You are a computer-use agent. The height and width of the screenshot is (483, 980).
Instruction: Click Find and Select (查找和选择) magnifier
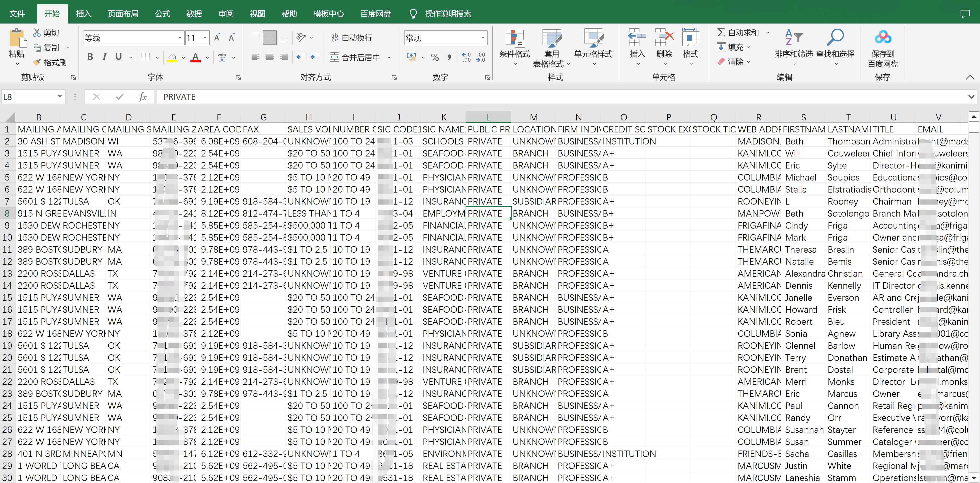coord(836,38)
